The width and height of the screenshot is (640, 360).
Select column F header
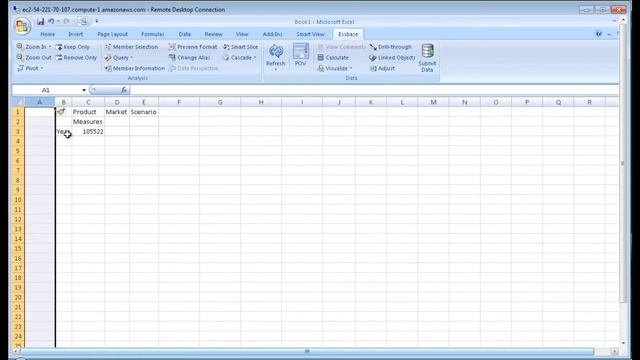point(179,102)
